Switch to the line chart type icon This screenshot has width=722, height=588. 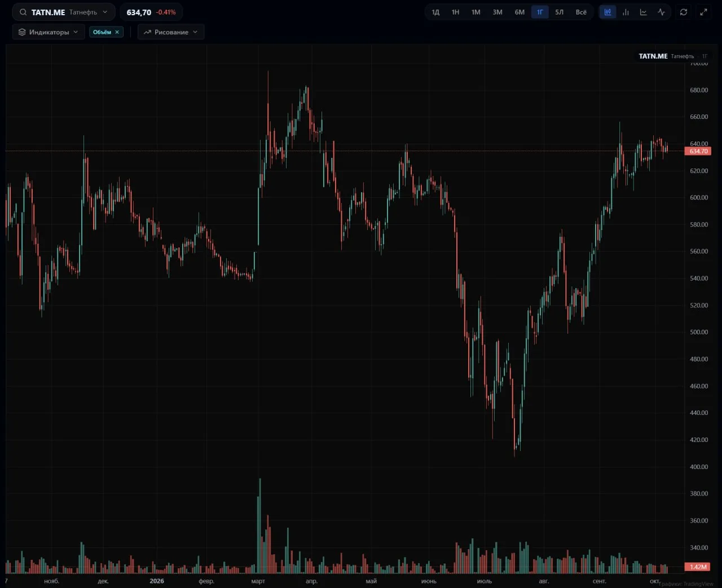644,12
